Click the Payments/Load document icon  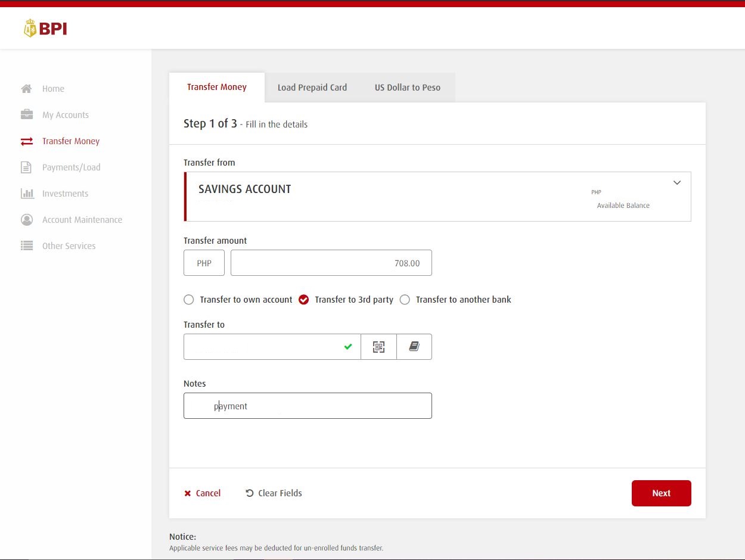pos(26,167)
